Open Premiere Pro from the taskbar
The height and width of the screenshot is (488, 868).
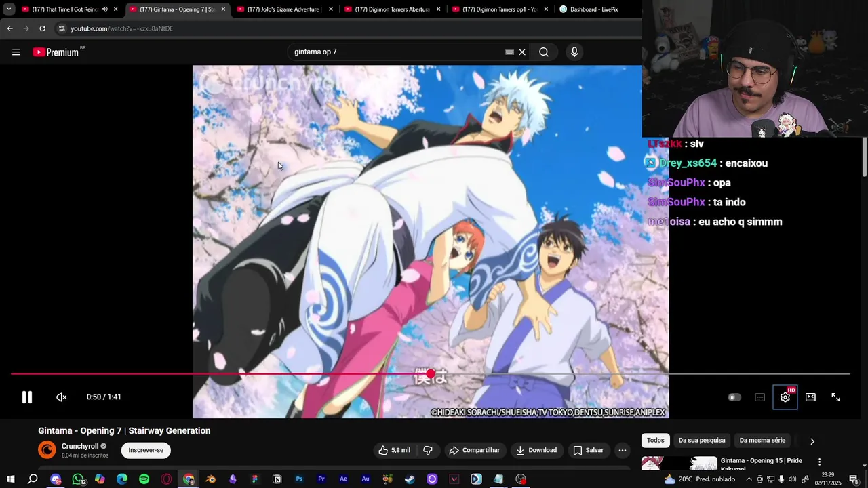pos(321,479)
